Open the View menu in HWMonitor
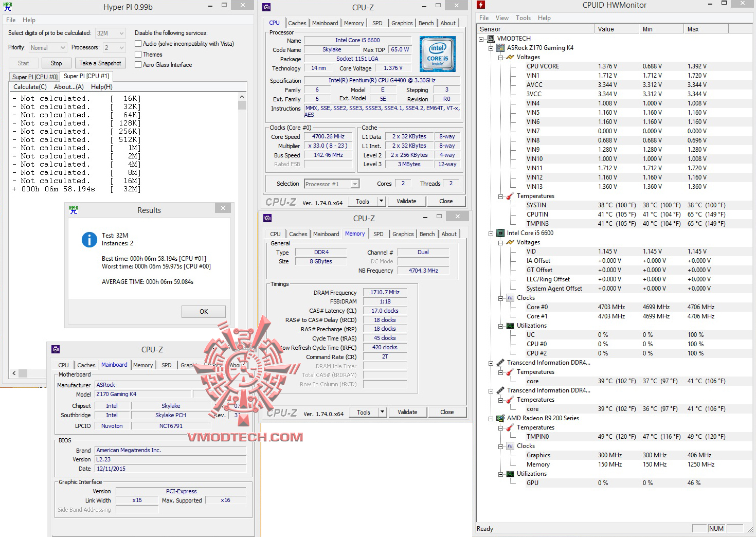 coord(502,18)
